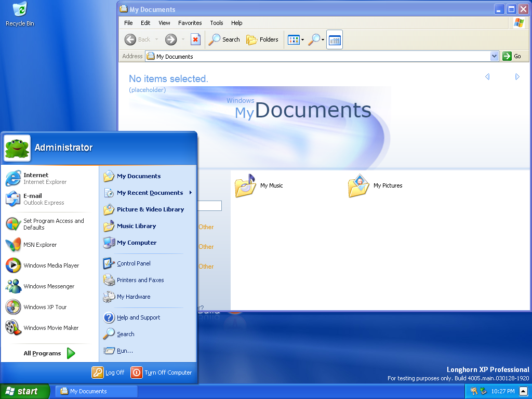Click the Turn Off Computer button
The image size is (532, 399).
coord(162,373)
